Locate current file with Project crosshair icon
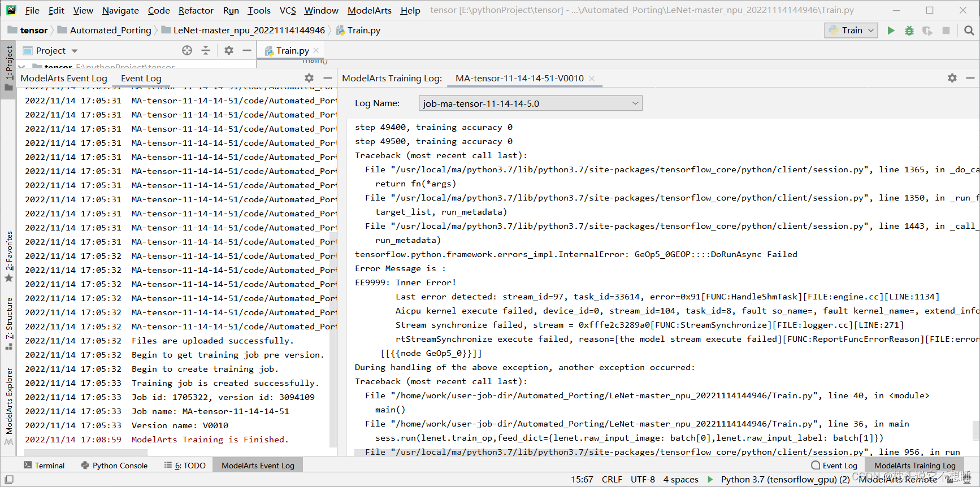The height and width of the screenshot is (487, 980). [x=187, y=50]
